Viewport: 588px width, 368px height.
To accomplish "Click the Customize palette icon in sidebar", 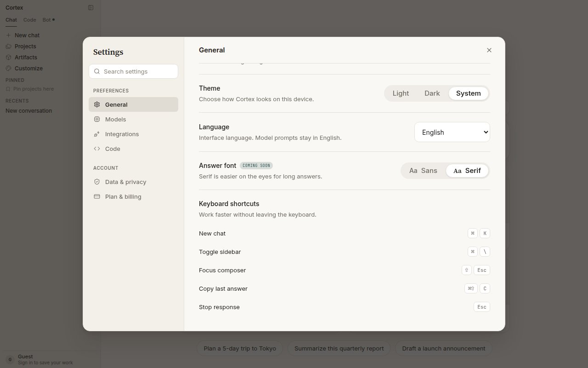I will click(x=8, y=68).
